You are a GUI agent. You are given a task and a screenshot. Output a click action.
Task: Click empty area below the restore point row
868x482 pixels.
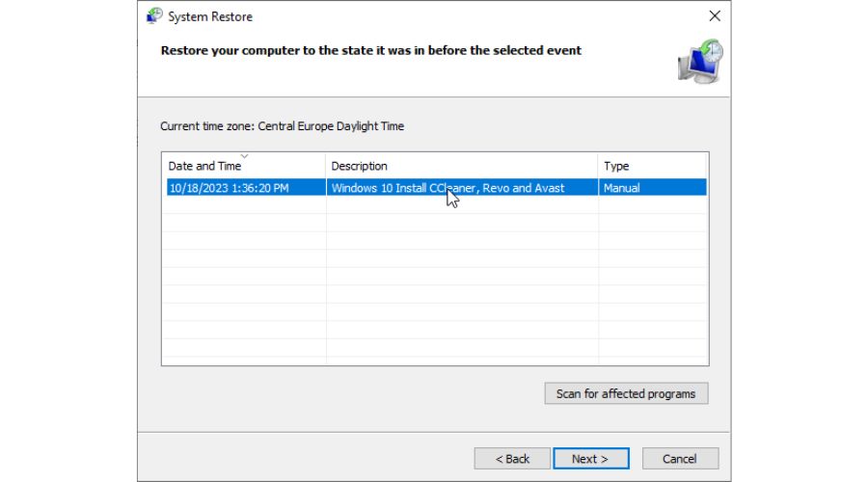(434, 280)
